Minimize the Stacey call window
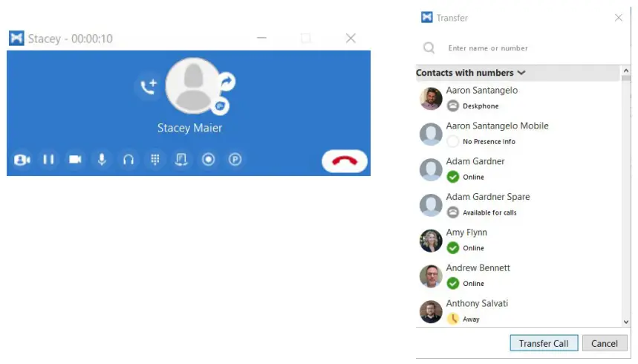Screen dimensions: 638x364 point(261,39)
